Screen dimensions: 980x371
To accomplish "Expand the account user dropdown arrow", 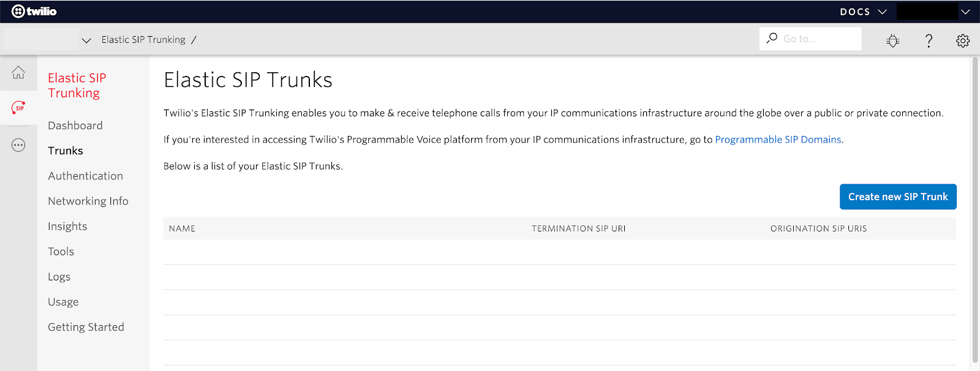I will point(965,12).
